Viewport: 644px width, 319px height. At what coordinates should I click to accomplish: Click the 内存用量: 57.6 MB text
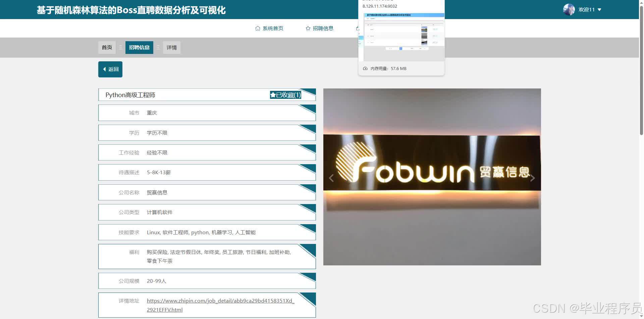(388, 69)
